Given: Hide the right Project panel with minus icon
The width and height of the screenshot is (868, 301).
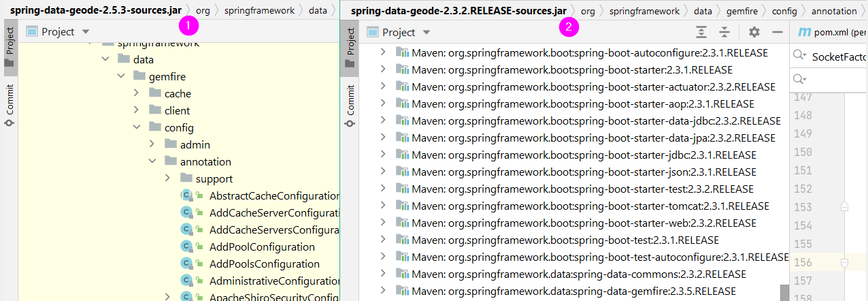Looking at the screenshot, I should [777, 32].
